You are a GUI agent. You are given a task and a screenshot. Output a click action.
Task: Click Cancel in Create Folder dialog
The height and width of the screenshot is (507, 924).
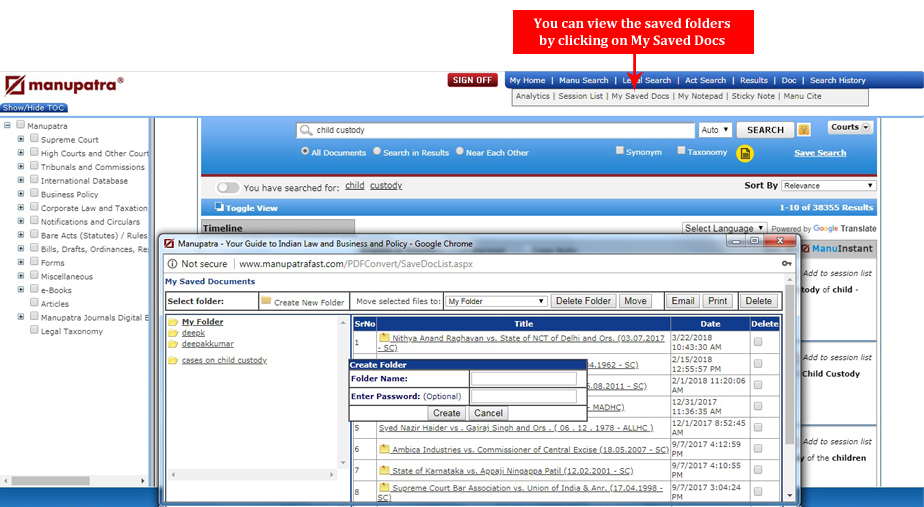(x=489, y=413)
